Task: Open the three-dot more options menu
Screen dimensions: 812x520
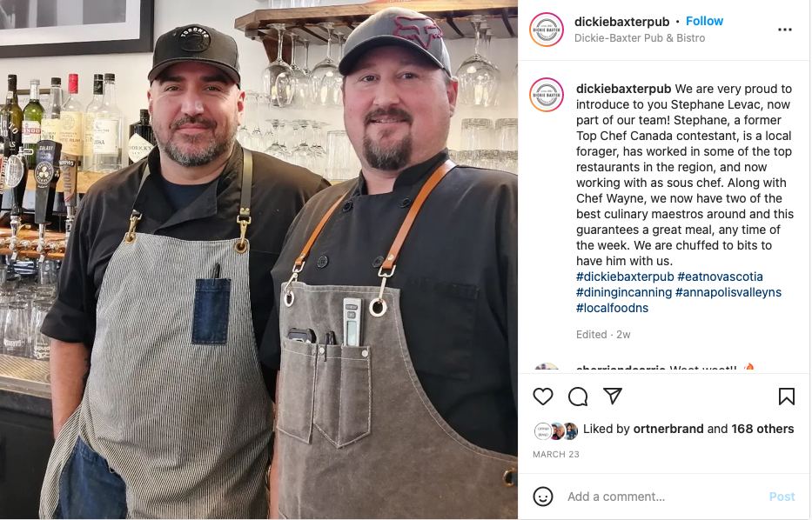Action: [784, 30]
